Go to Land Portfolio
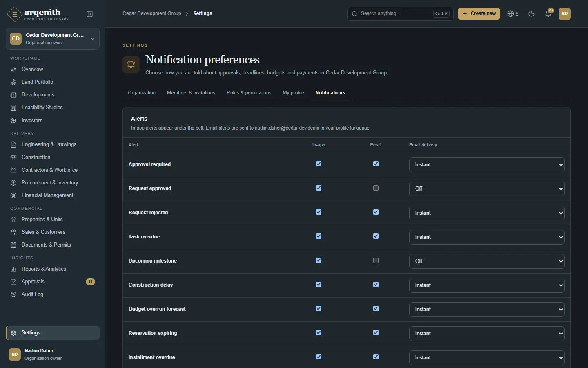 pyautogui.click(x=53, y=82)
